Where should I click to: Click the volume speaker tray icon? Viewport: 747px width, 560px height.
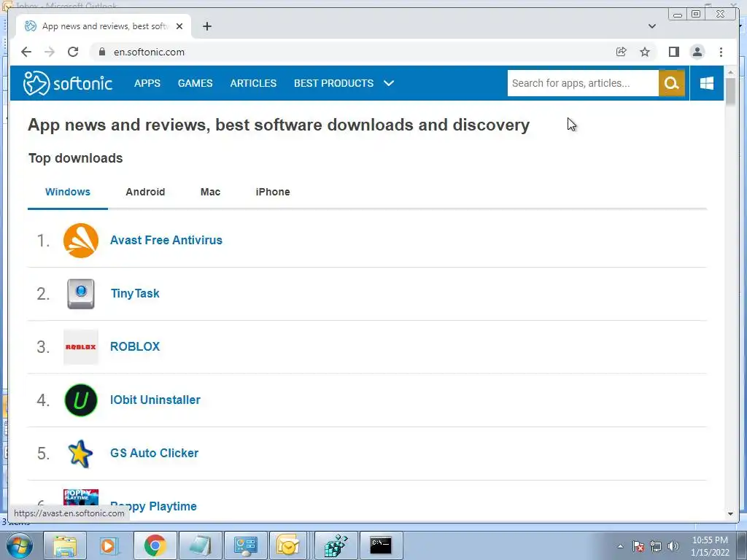tap(673, 546)
